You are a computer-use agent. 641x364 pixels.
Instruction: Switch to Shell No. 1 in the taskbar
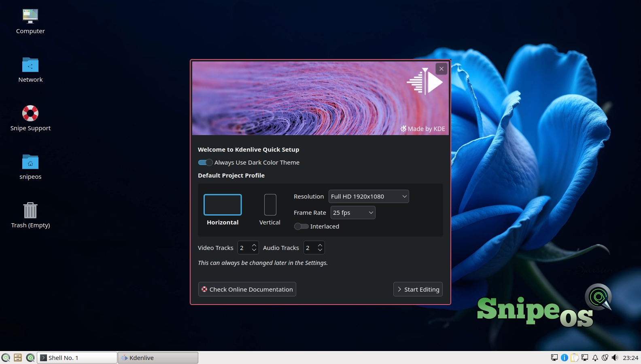coord(77,358)
